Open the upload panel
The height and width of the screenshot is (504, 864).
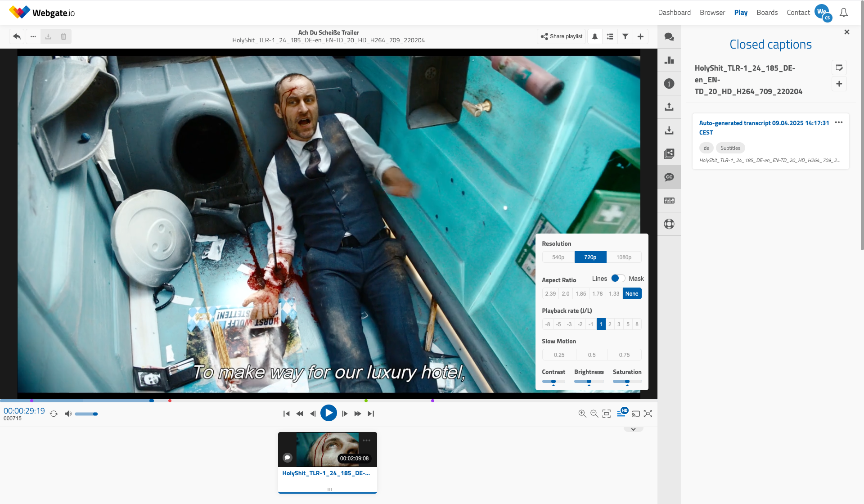click(x=669, y=107)
